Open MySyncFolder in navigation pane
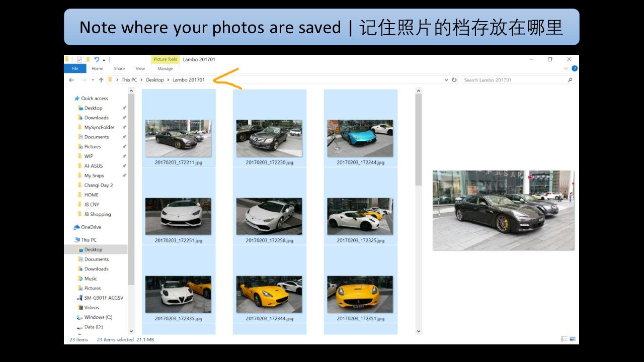644x362 pixels. [99, 127]
